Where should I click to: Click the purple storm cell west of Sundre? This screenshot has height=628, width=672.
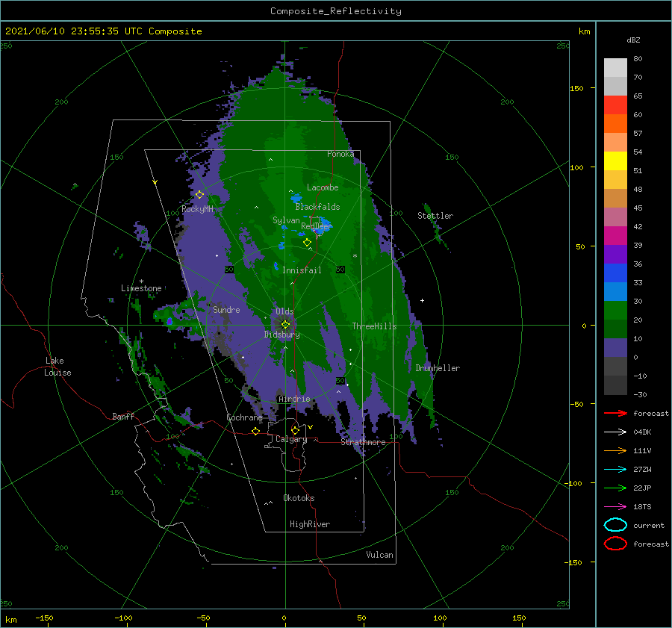click(169, 320)
